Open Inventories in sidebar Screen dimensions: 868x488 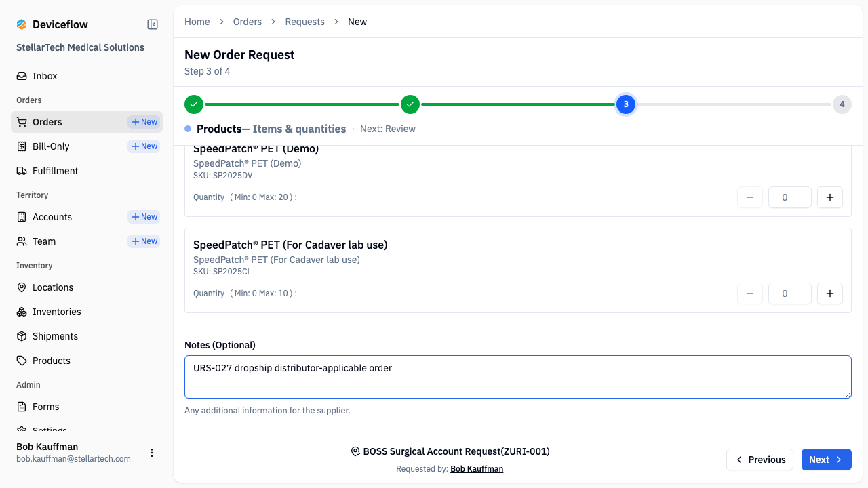(x=87, y=312)
